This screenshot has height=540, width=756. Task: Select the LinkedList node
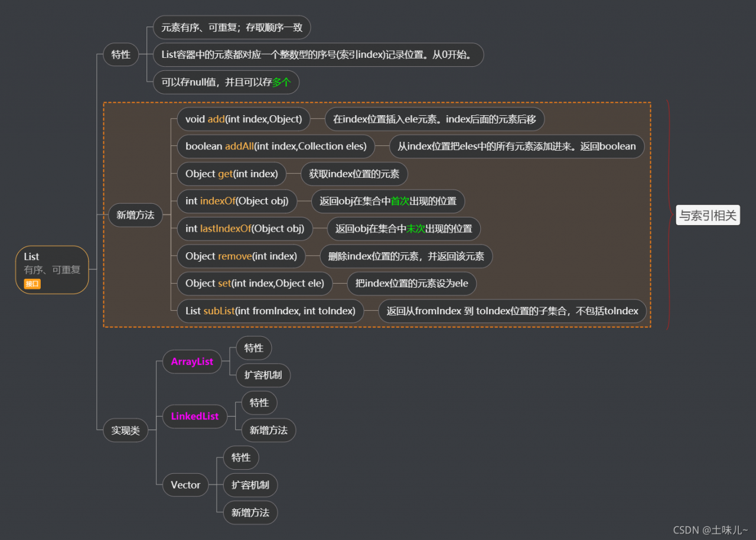[195, 416]
